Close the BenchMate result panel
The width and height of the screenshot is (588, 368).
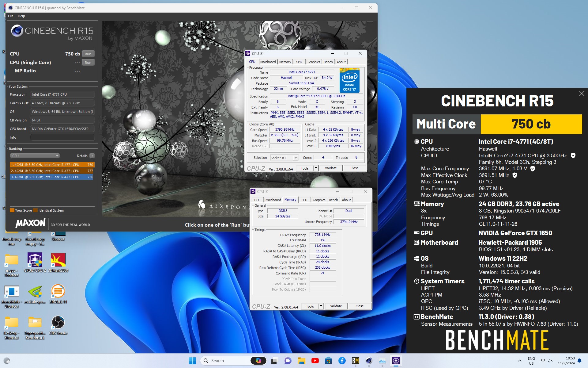click(x=582, y=94)
